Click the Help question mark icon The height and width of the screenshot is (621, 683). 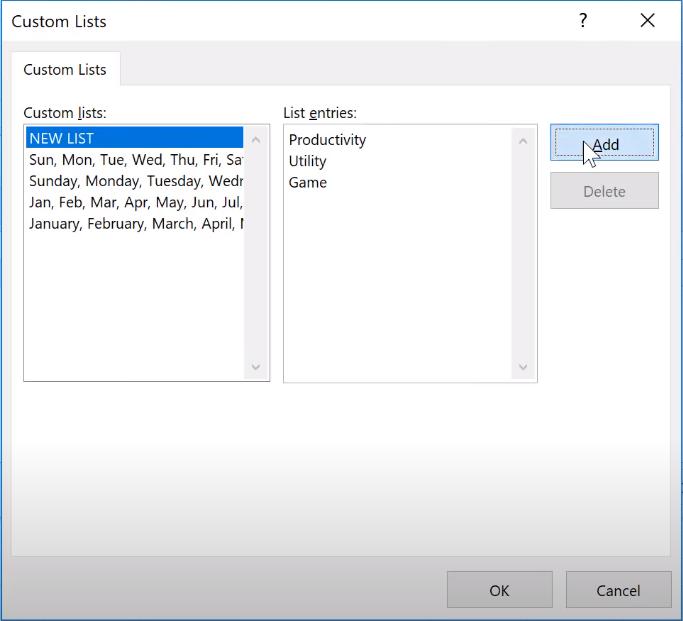[583, 21]
